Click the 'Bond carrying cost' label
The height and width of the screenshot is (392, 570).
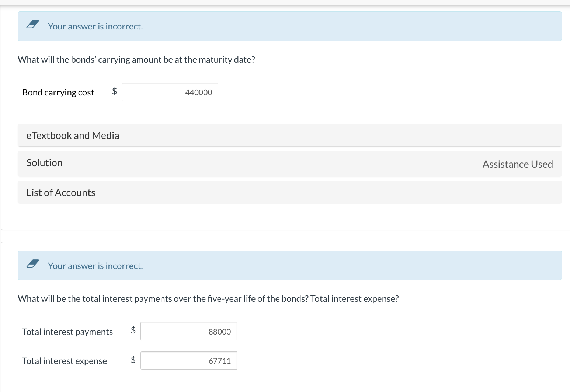58,92
